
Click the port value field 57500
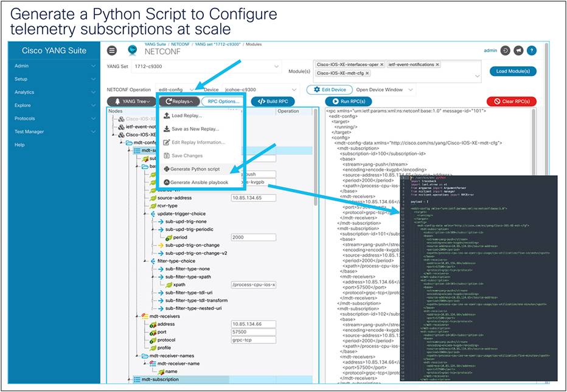coord(254,332)
